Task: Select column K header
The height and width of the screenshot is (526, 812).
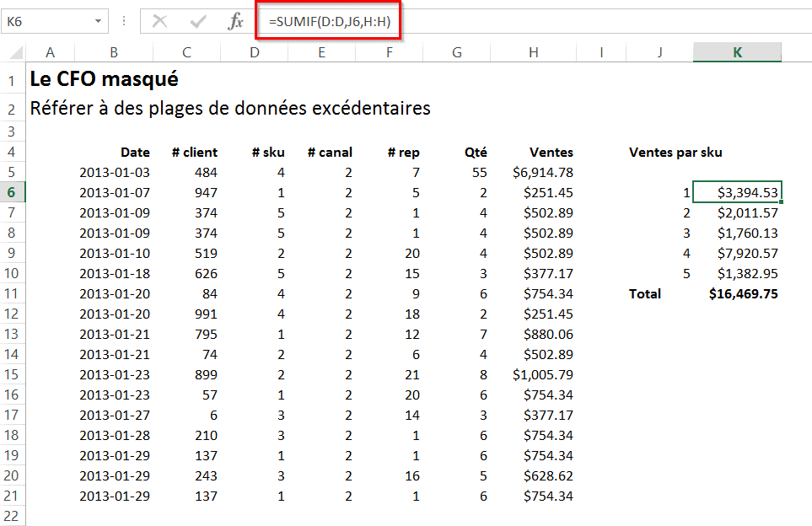Action: [x=737, y=52]
